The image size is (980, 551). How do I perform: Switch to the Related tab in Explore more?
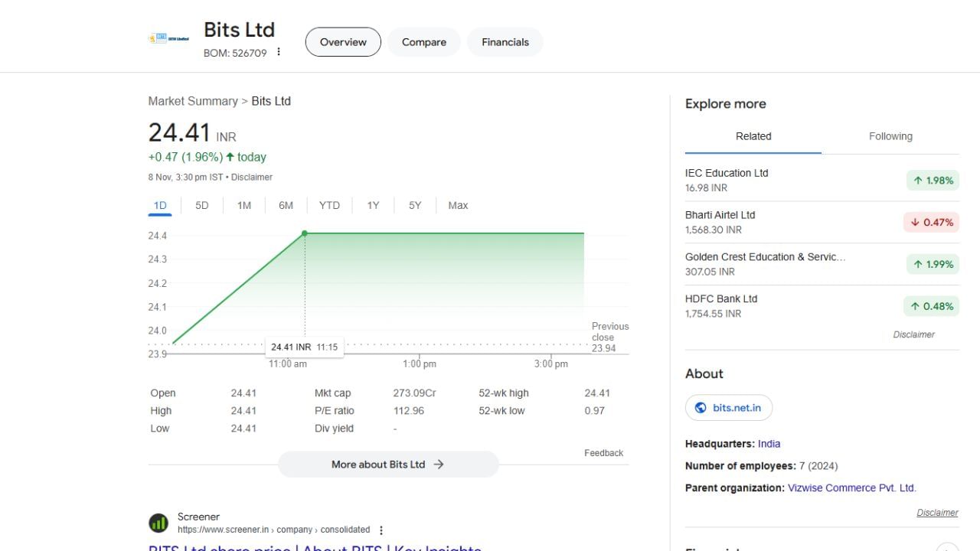click(753, 136)
